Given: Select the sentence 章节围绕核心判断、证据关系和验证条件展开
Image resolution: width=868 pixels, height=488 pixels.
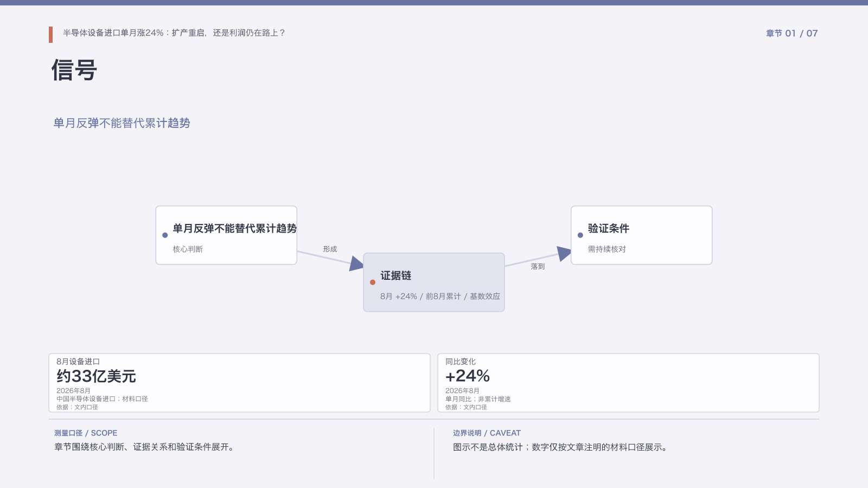Looking at the screenshot, I should point(144,447).
